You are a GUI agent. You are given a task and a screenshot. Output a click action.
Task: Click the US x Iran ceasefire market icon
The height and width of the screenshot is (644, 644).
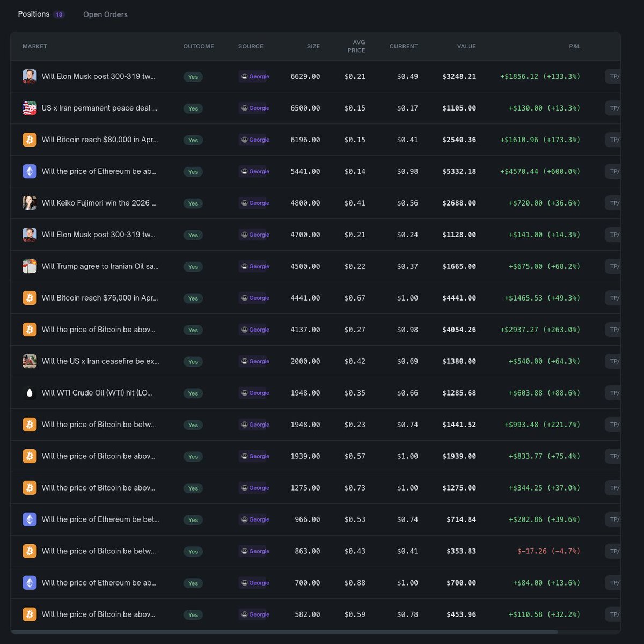click(x=30, y=361)
